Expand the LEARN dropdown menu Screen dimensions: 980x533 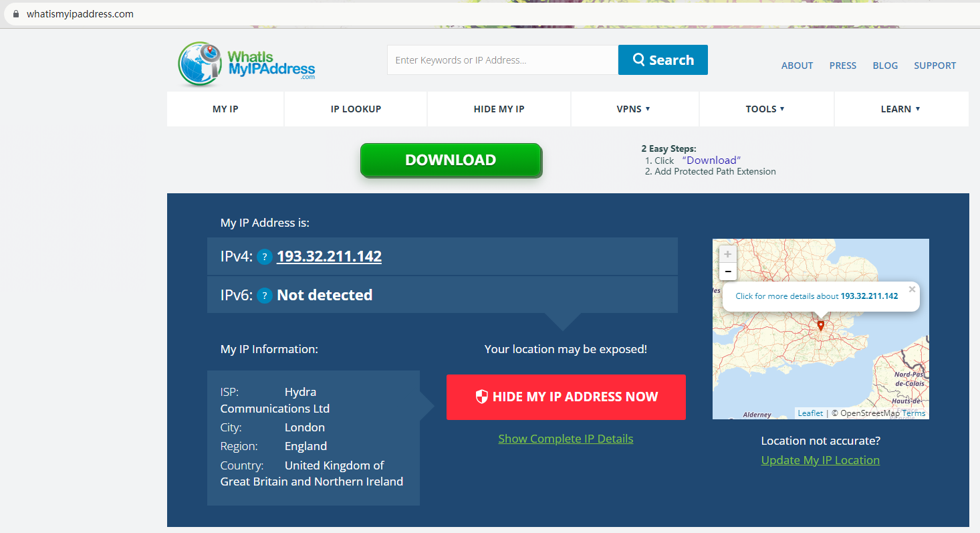tap(900, 109)
